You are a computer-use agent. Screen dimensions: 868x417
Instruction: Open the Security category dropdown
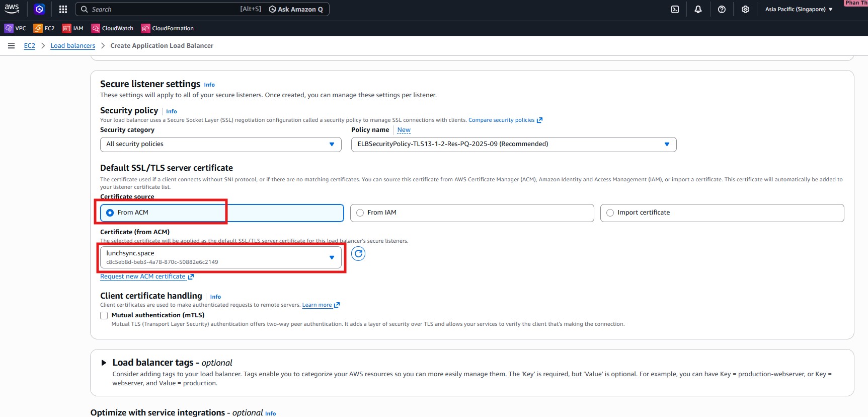[220, 144]
